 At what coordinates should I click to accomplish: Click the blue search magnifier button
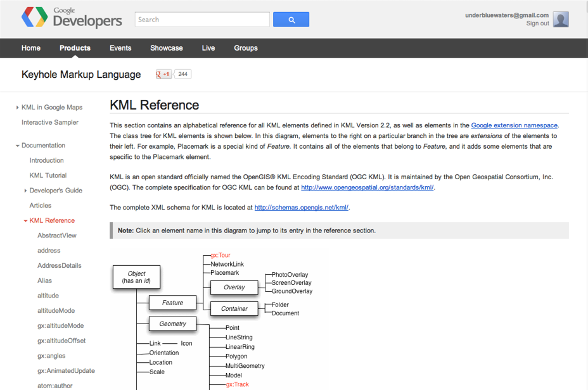pos(291,20)
